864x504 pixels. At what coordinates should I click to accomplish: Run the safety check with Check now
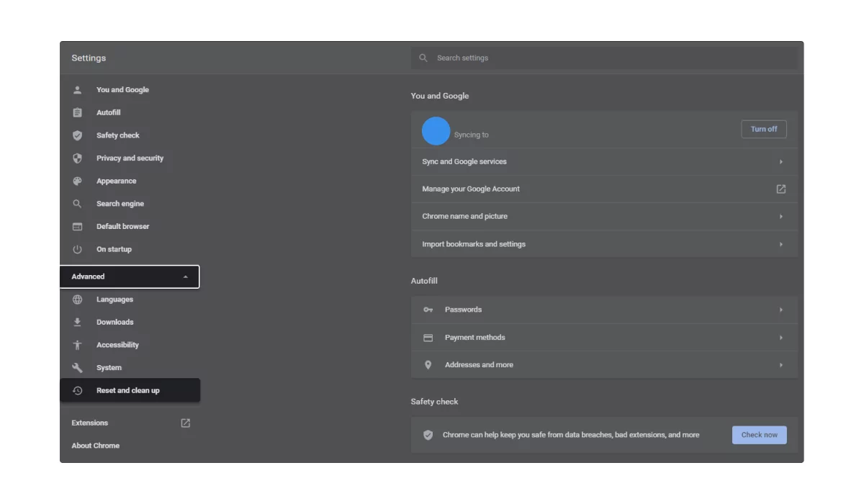pyautogui.click(x=760, y=435)
